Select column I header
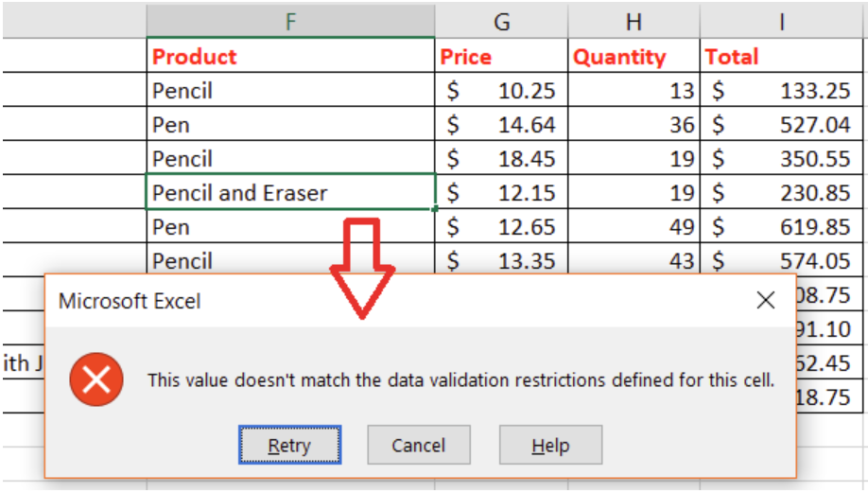 tap(782, 19)
